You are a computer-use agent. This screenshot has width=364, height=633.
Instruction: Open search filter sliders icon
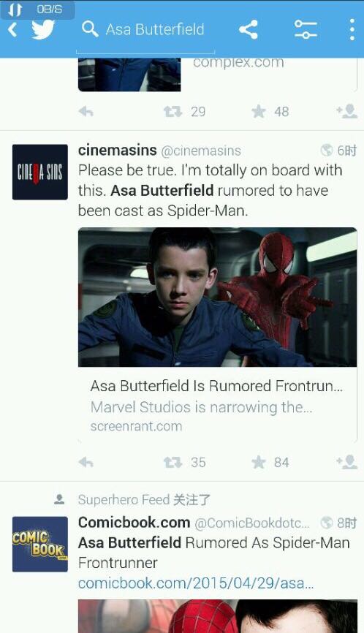coord(306,29)
